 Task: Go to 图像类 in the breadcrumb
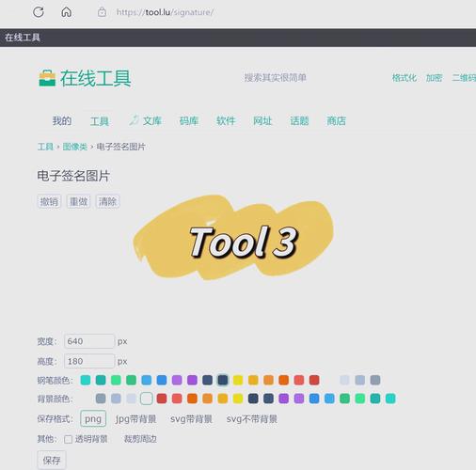coord(75,147)
